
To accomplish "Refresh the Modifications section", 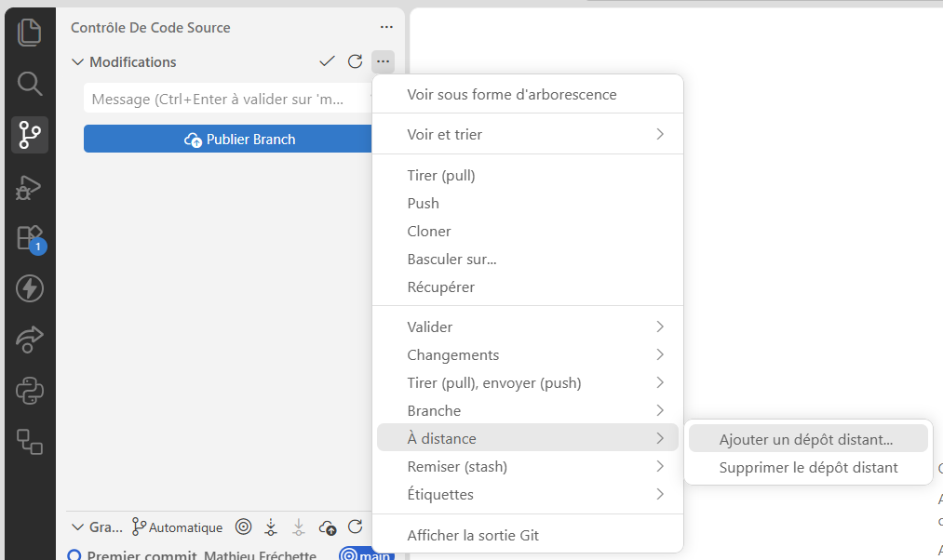I will click(356, 61).
